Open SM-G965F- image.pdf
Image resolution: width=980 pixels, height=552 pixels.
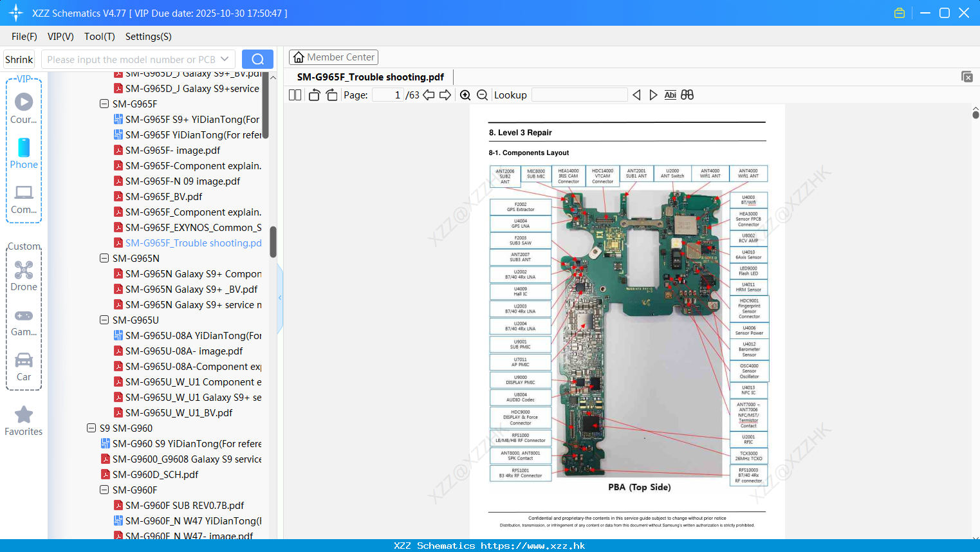[167, 150]
